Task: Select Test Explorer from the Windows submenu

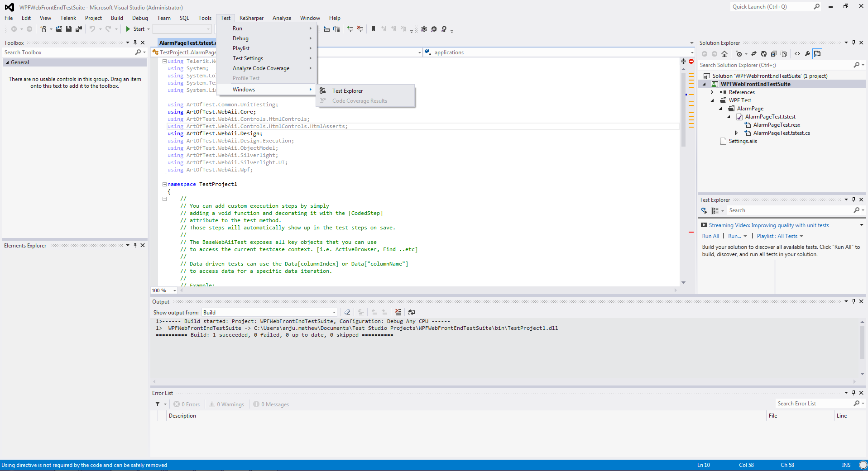Action: pyautogui.click(x=347, y=91)
